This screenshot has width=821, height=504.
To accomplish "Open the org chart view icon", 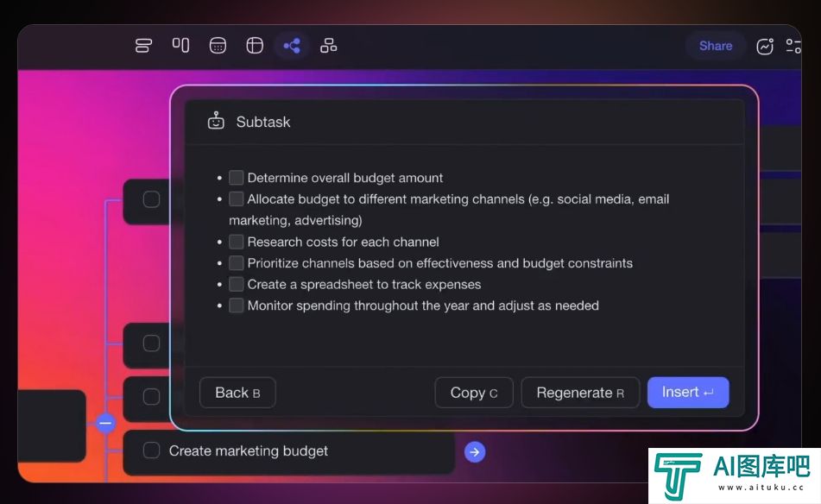I will 328,46.
